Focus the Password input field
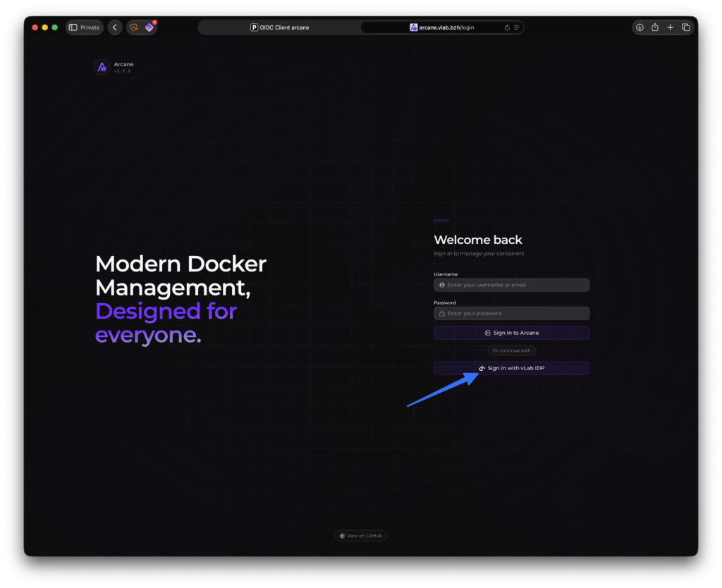Screen dimensions: 722x588 pyautogui.click(x=512, y=314)
